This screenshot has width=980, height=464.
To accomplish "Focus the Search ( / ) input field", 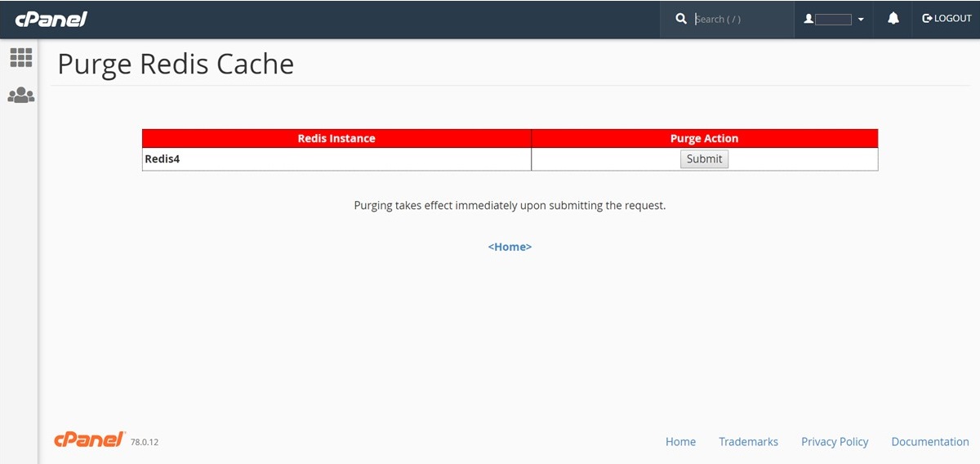I will [742, 19].
